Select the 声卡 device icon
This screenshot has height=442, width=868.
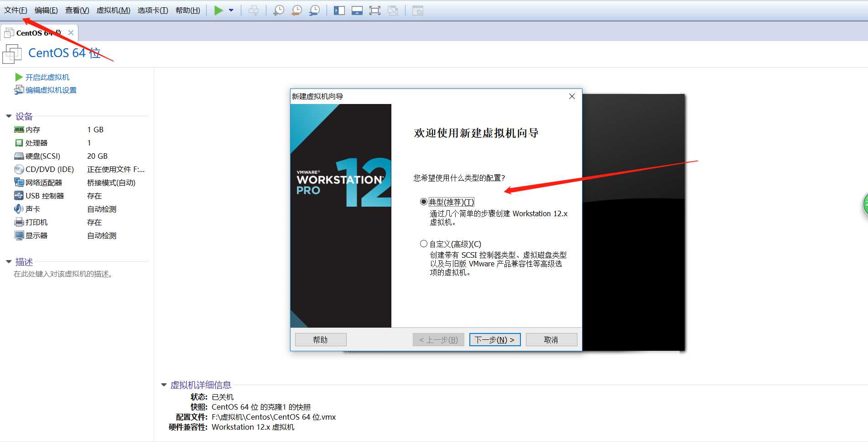[x=19, y=209]
